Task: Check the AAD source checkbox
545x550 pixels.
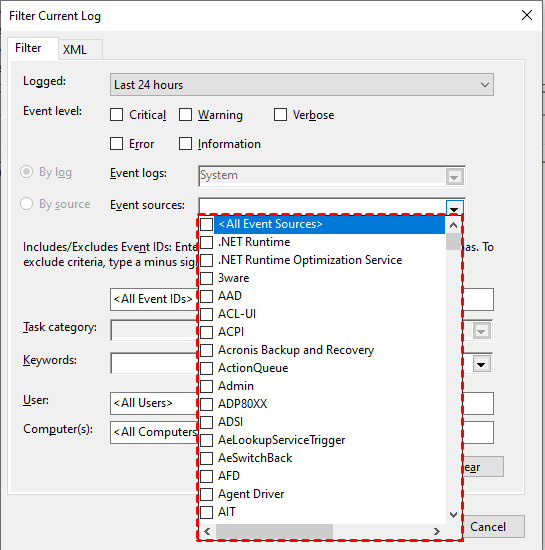Action: coord(207,296)
